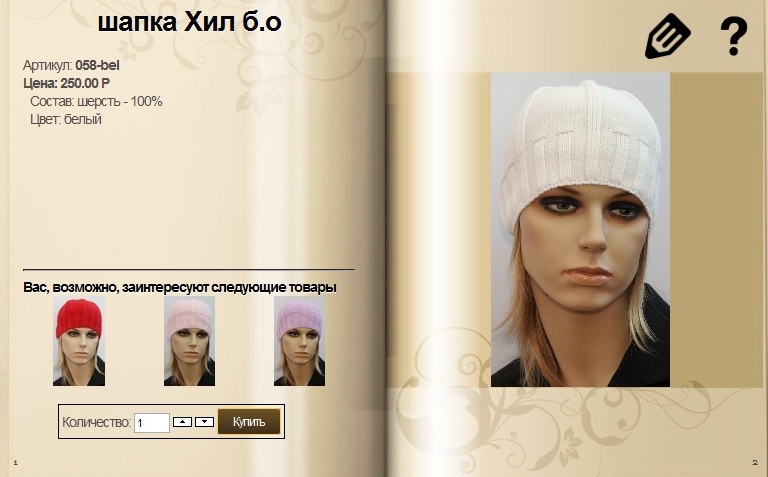Viewport: 768px width, 477px height.
Task: Click the large white hat product photo
Action: (x=580, y=230)
